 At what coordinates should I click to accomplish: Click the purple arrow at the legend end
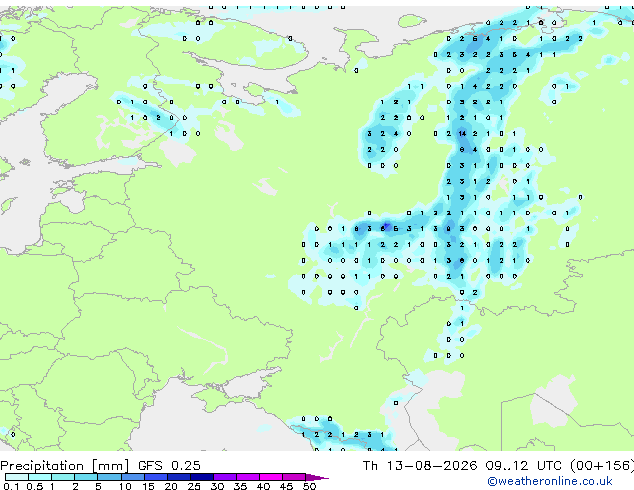317,477
